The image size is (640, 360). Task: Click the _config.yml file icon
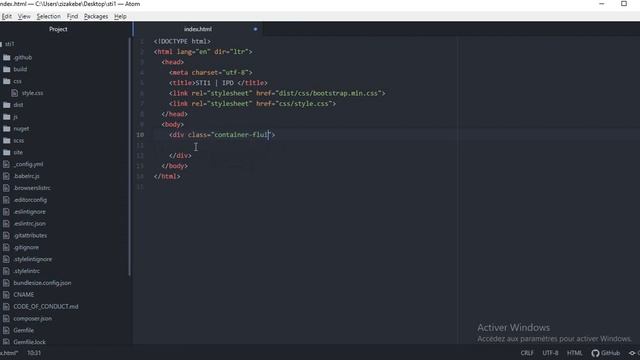6,164
